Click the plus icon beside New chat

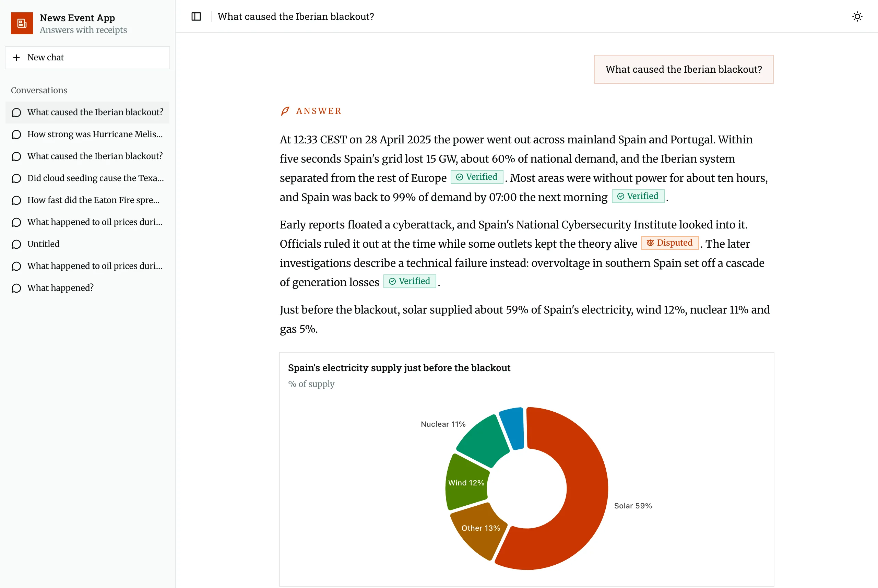[x=16, y=57]
